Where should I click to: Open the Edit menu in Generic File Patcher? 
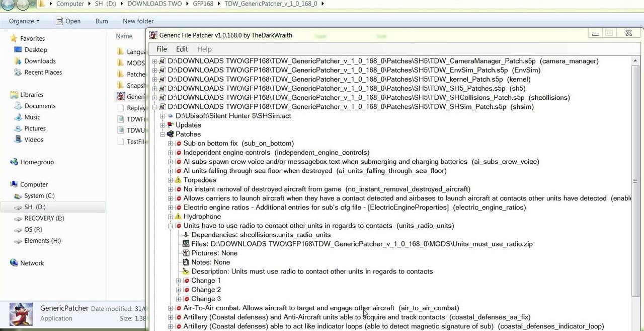[x=182, y=49]
